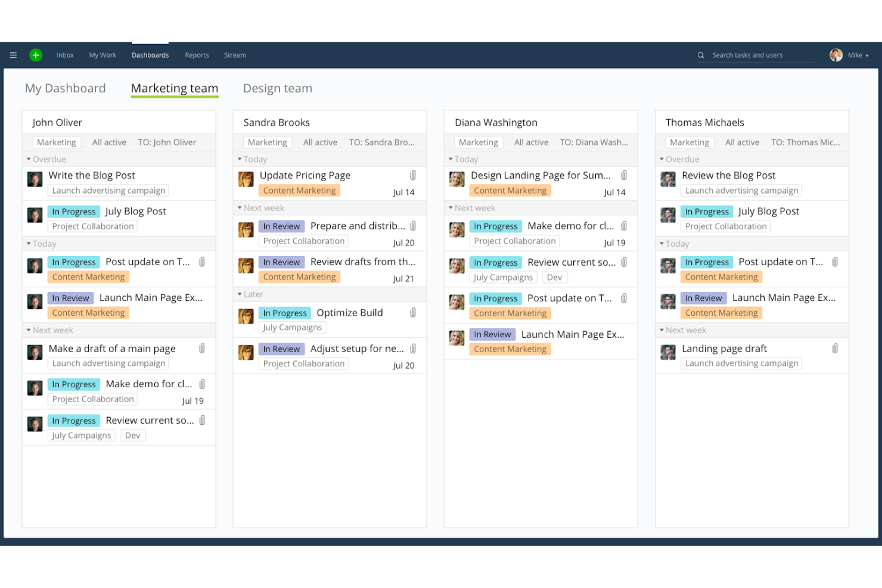The image size is (882, 588).
Task: Click the search magnifier icon
Action: [x=701, y=55]
